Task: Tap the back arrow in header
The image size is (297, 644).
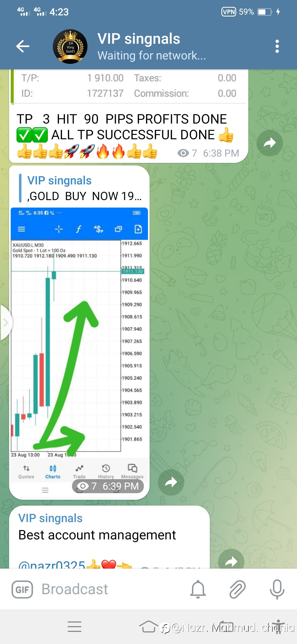Action: click(23, 46)
